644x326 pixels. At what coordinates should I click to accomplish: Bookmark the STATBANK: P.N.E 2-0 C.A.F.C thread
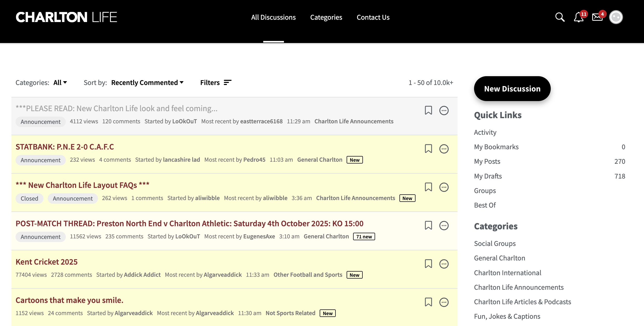pyautogui.click(x=428, y=149)
